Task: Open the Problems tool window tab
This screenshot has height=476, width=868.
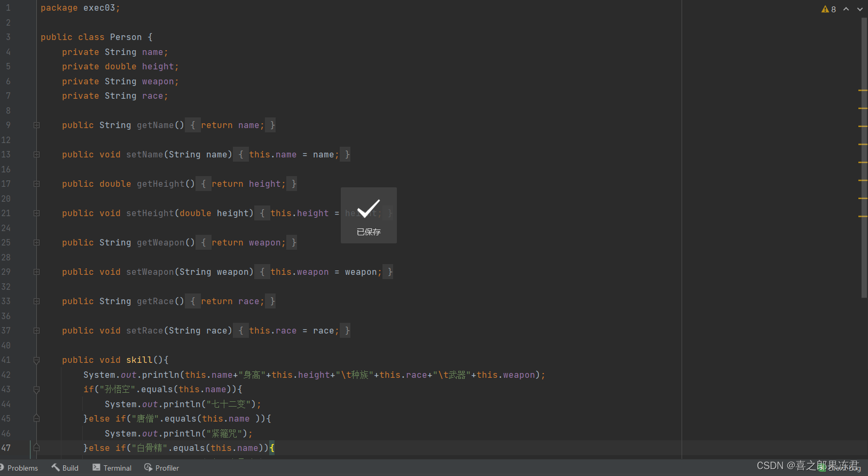Action: pos(20,468)
